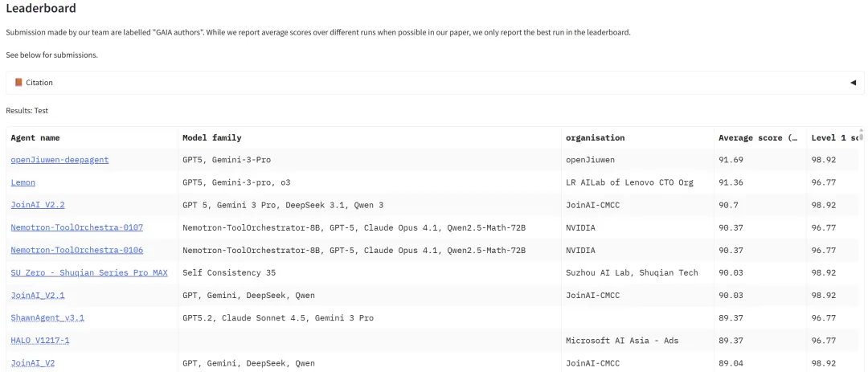The height and width of the screenshot is (372, 868).
Task: Open SU Zero - Shuqian Series Pro MAX link
Action: [88, 272]
